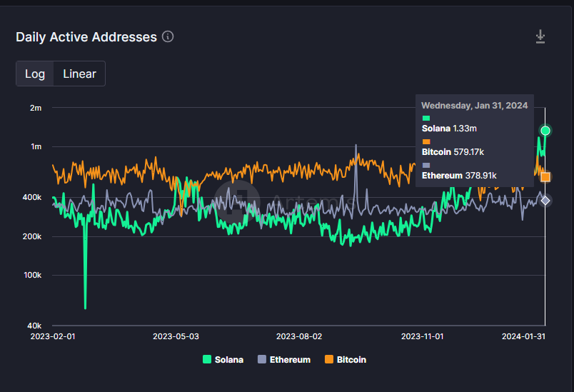Click the gray Ethereum legend swatch
574x392 pixels.
[x=262, y=359]
